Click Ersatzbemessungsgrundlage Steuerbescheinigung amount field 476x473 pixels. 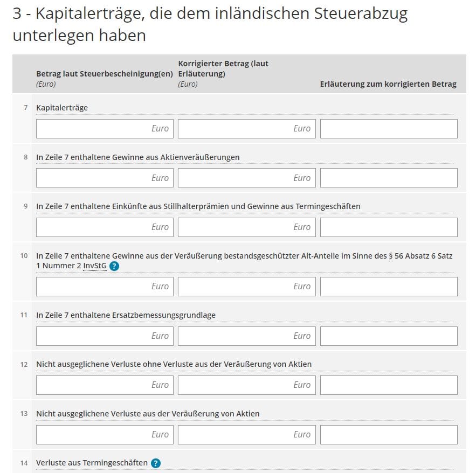(104, 336)
